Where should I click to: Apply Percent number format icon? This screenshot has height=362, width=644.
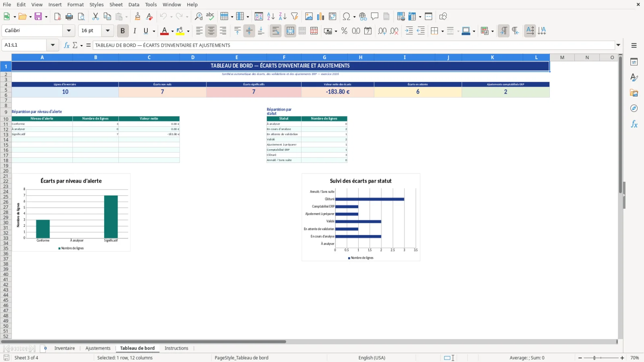click(x=344, y=31)
